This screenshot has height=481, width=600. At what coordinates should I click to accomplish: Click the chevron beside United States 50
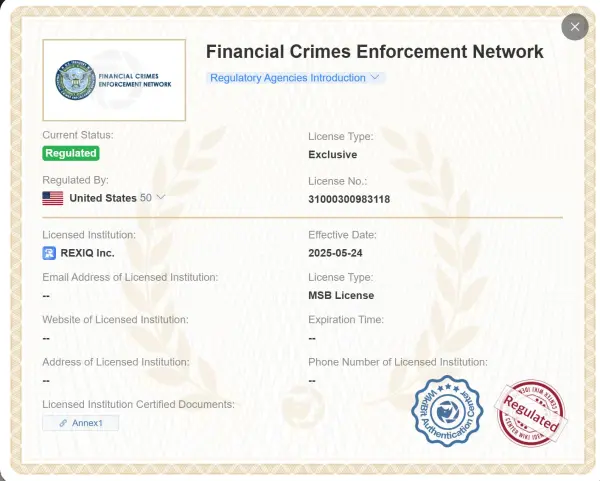coord(161,197)
